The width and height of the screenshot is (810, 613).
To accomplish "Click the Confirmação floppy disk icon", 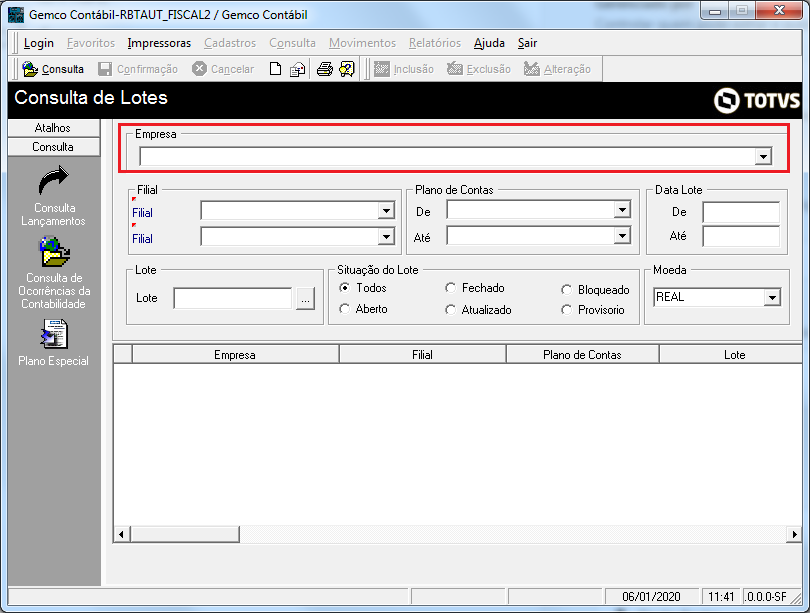I will click(105, 69).
